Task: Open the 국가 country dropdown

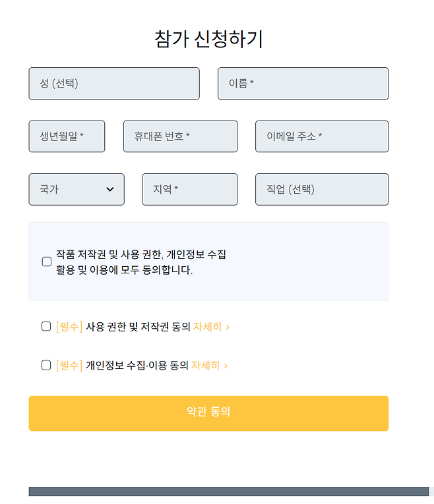Action: (x=76, y=189)
